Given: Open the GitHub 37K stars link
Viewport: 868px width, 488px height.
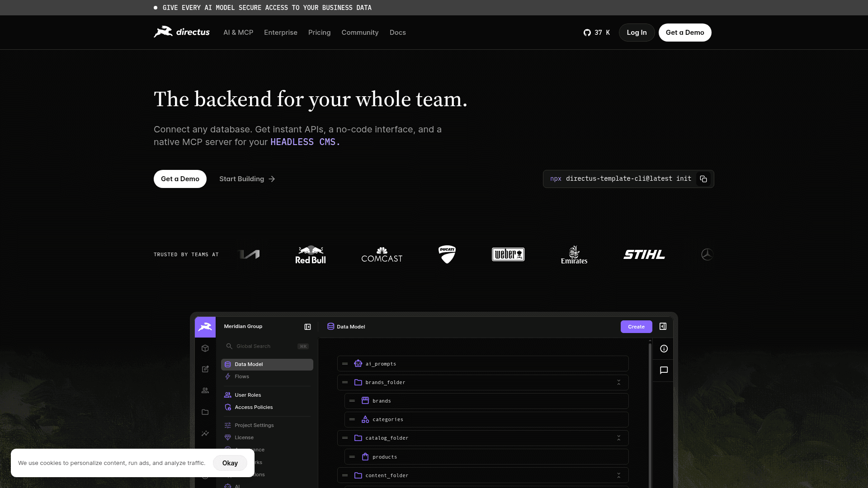Looking at the screenshot, I should 596,33.
